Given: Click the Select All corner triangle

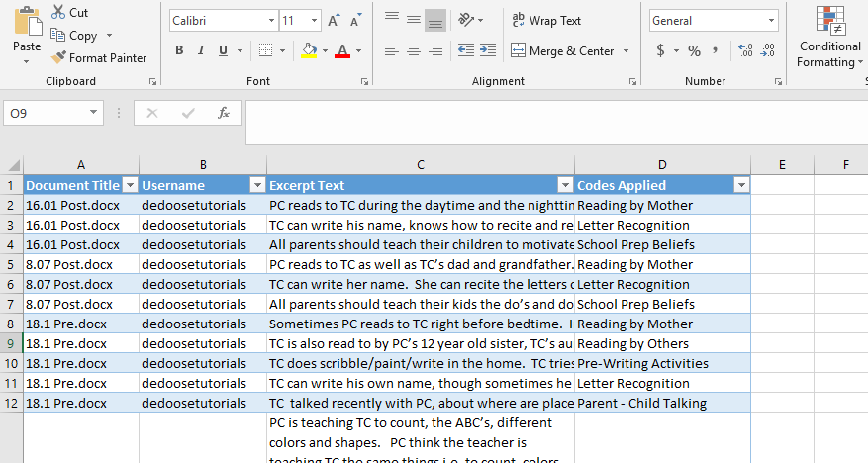Looking at the screenshot, I should (x=13, y=165).
